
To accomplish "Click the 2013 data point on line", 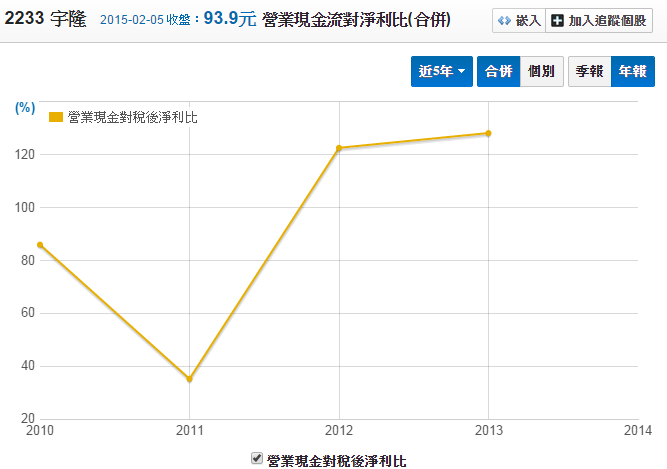I will pos(488,134).
